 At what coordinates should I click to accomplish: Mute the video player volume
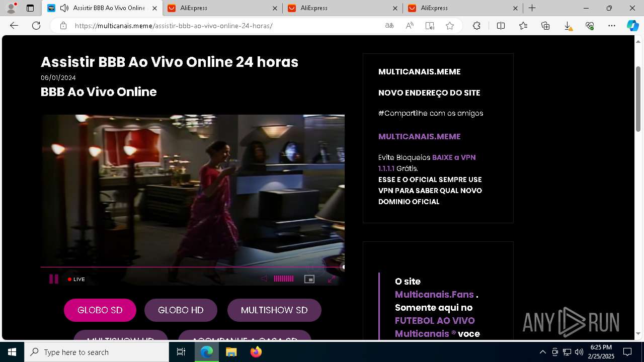tap(264, 279)
